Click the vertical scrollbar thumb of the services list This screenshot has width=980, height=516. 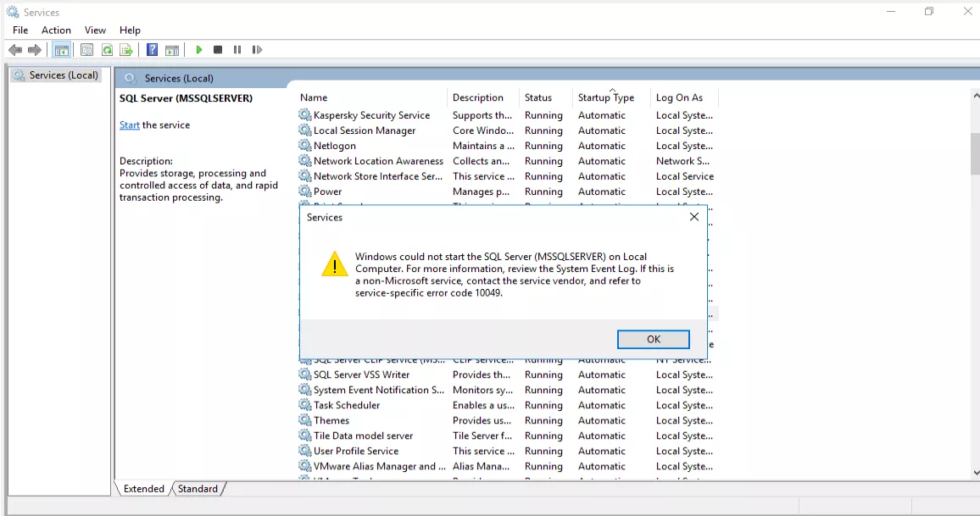point(975,153)
